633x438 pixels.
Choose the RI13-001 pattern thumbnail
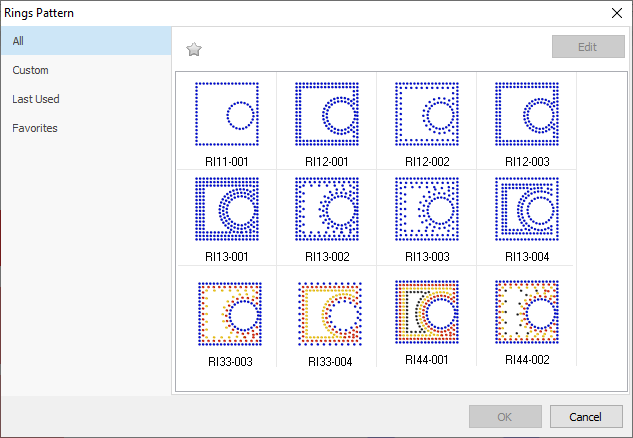click(227, 211)
